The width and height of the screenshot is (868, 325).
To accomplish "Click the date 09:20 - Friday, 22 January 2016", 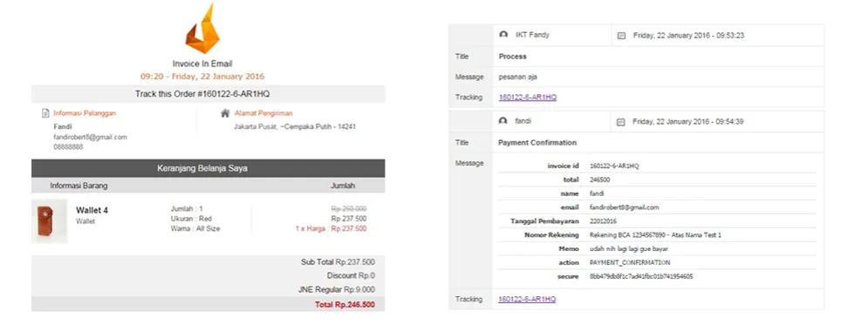I will [202, 77].
